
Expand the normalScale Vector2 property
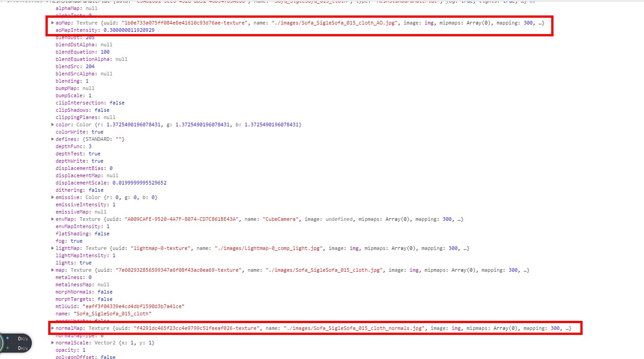[x=52, y=342]
